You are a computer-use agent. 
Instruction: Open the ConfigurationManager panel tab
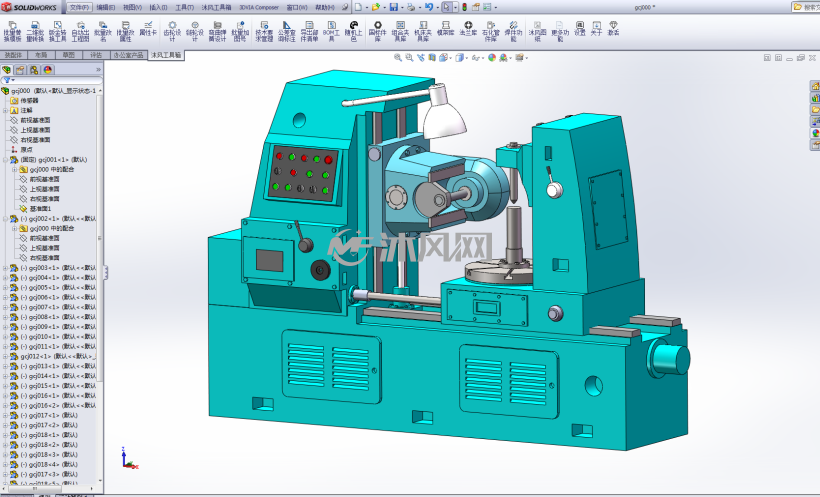[x=34, y=70]
